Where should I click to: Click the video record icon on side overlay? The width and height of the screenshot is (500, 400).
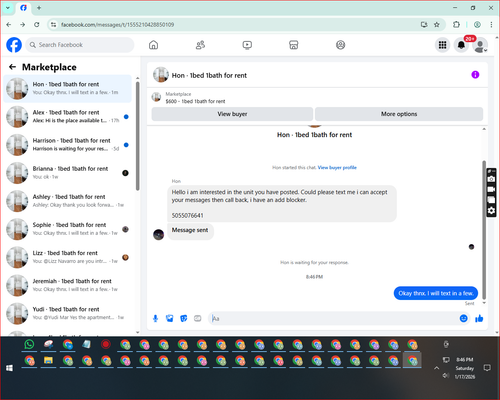click(x=491, y=189)
